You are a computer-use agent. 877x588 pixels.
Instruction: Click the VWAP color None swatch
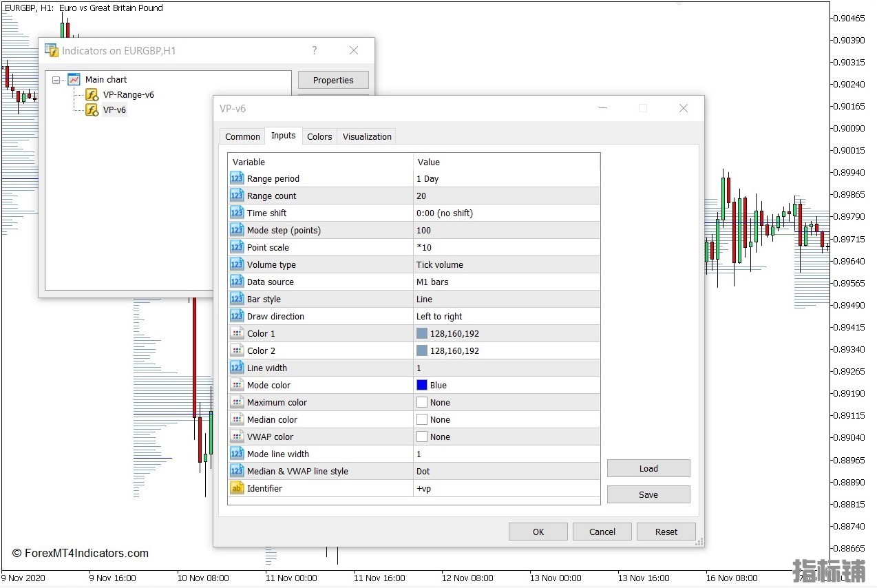pos(422,437)
